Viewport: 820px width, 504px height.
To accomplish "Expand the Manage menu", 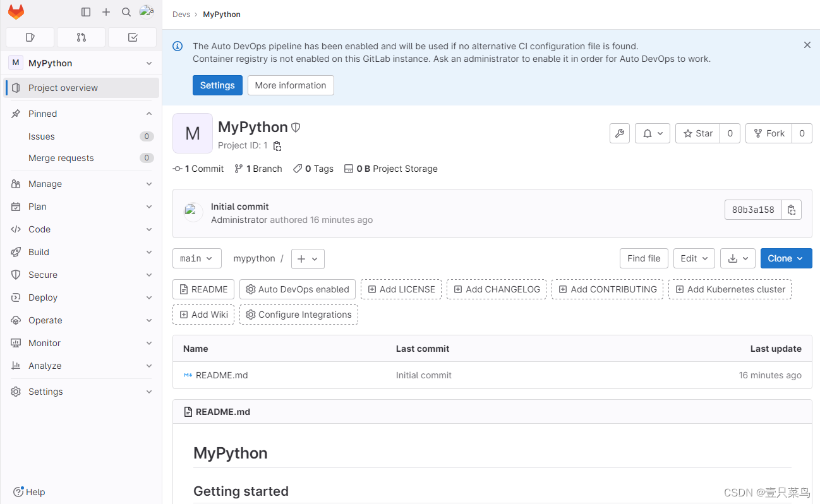I will (81, 184).
